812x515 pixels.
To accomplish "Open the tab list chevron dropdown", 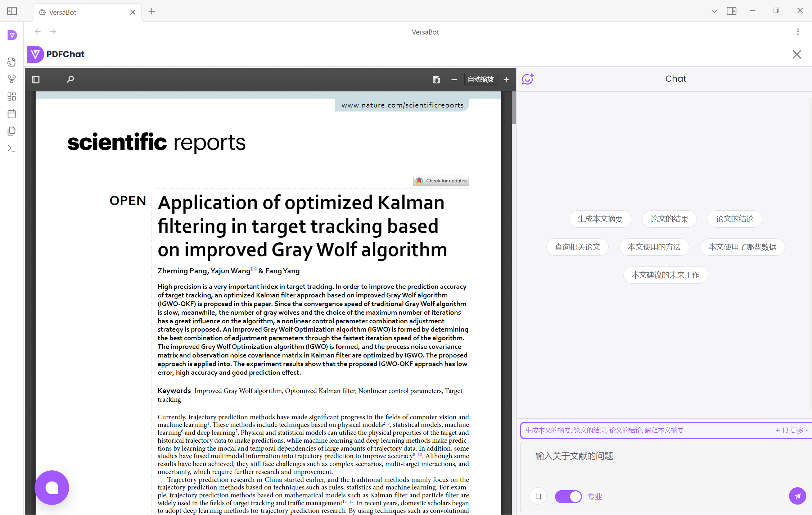I will pyautogui.click(x=714, y=11).
